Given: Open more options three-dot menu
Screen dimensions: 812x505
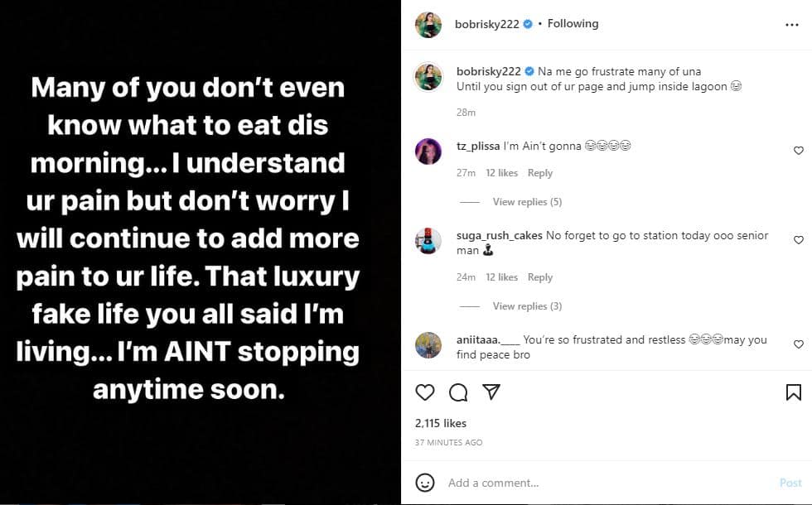Looking at the screenshot, I should click(x=792, y=25).
